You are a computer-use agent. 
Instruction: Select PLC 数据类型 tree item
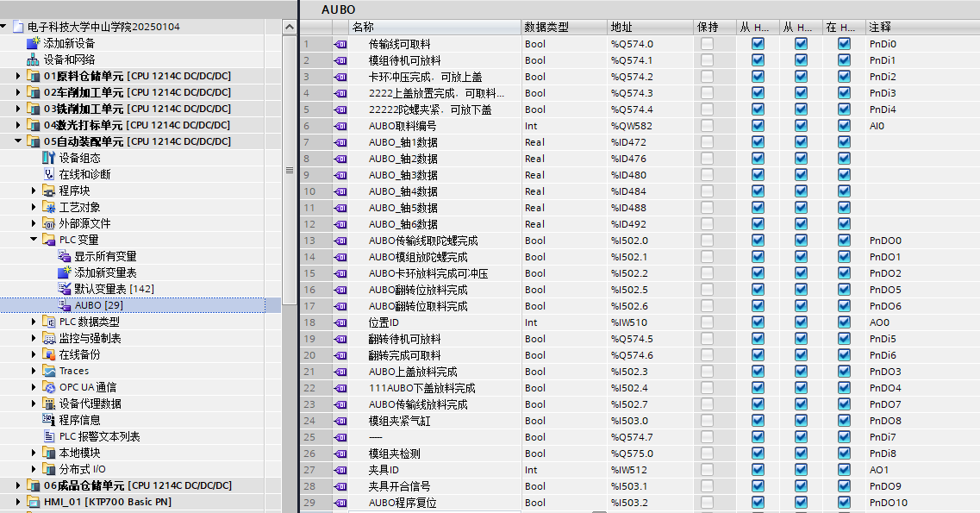point(90,322)
